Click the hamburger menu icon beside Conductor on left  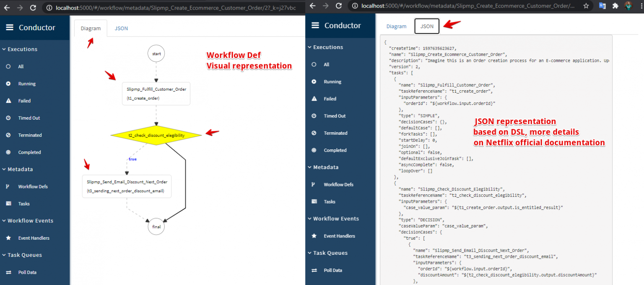[10, 28]
